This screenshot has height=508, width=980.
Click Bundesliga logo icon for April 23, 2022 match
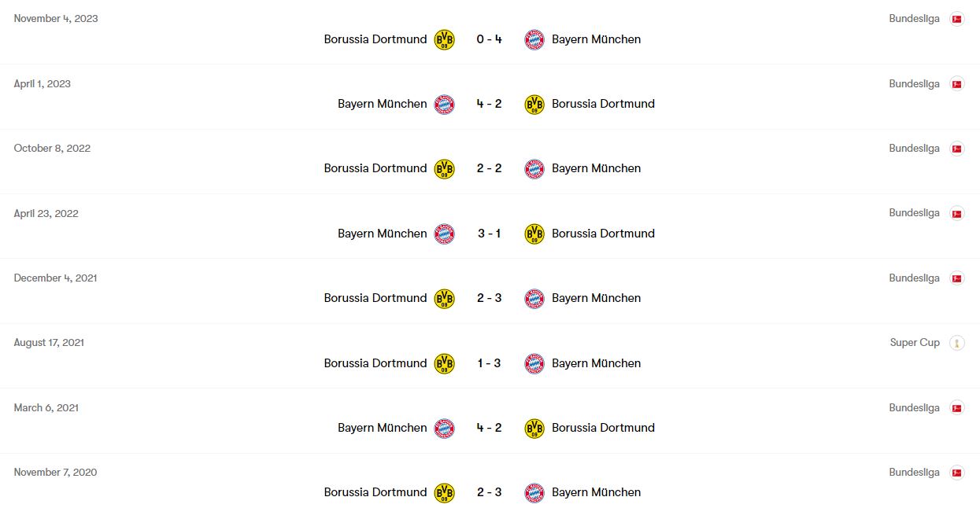pos(957,214)
